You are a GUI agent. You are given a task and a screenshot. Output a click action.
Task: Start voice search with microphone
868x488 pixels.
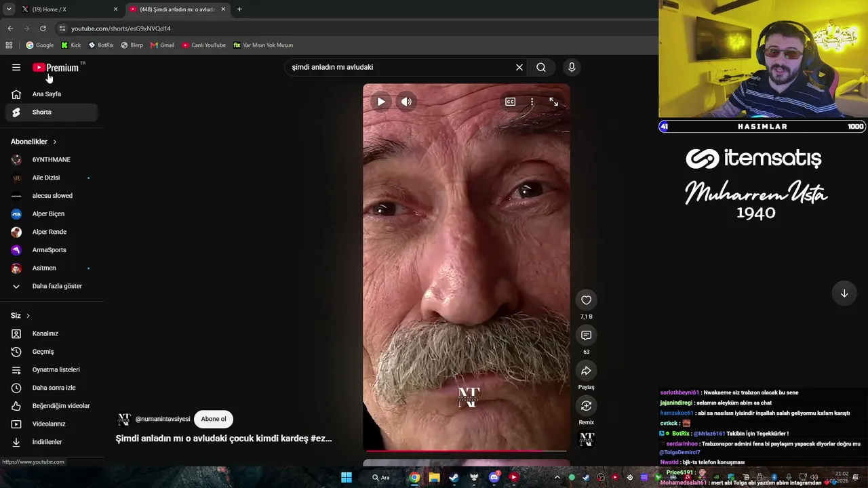point(572,67)
